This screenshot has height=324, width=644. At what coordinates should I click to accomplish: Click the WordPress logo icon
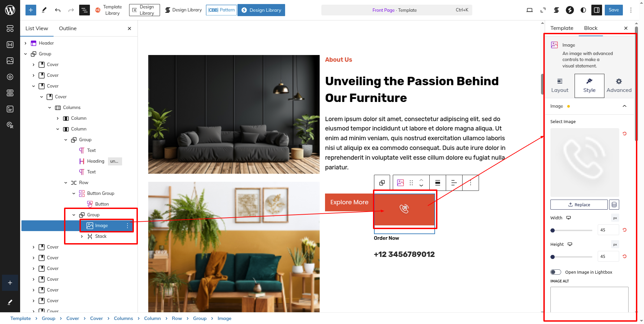point(10,10)
